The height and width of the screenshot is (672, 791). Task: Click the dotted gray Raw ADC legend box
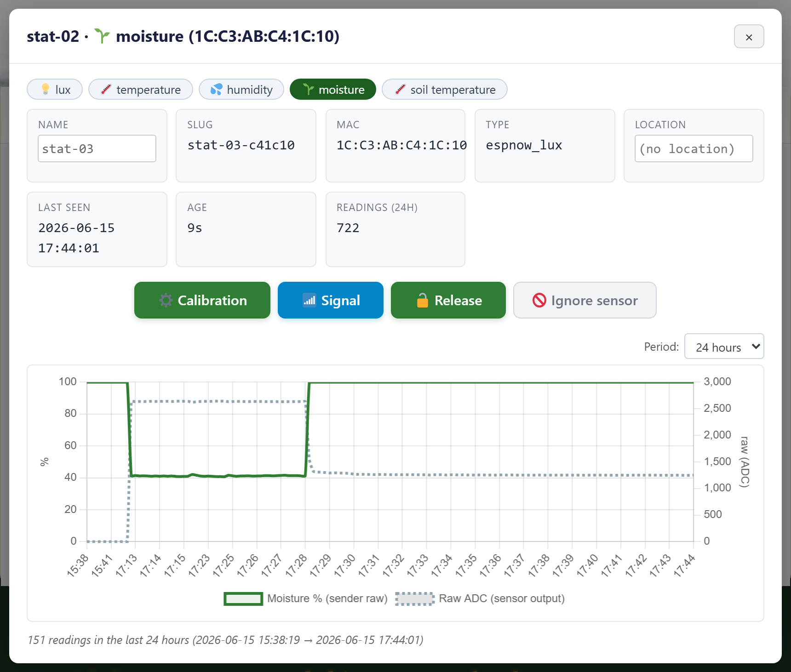click(415, 598)
